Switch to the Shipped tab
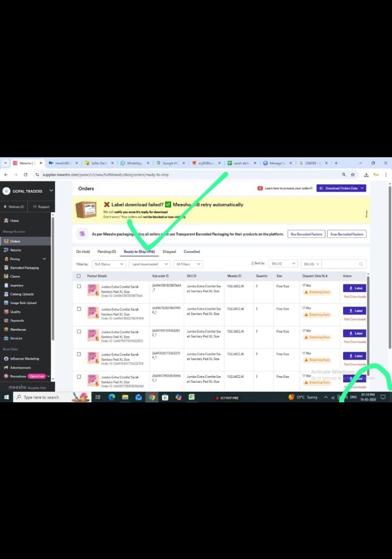 pos(169,252)
